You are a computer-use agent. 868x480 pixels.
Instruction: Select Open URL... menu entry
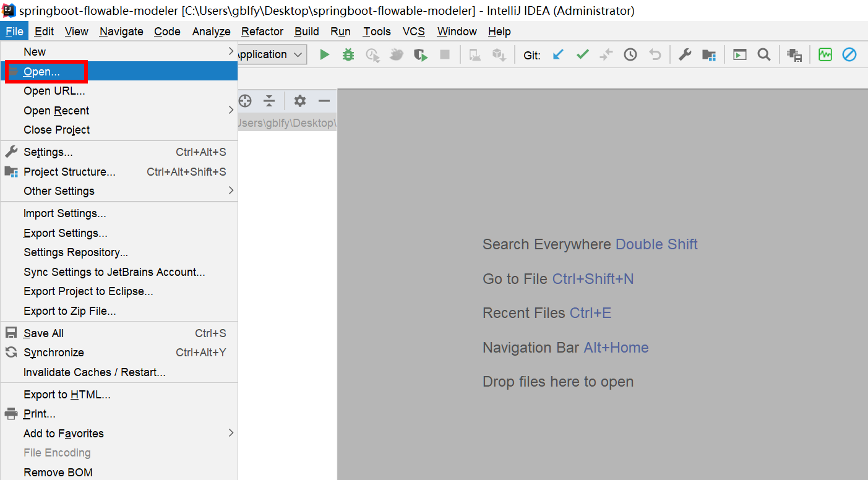click(119, 91)
